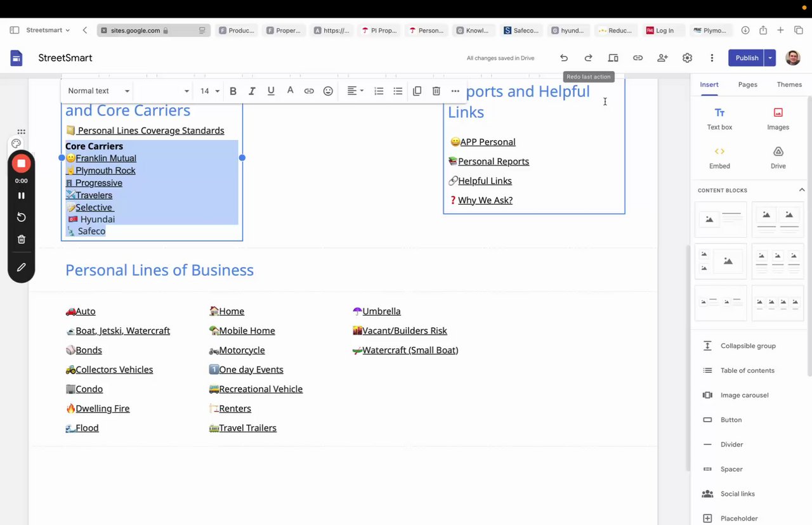812x525 pixels.
Task: Open the Google Sites home icon
Action: [16, 58]
